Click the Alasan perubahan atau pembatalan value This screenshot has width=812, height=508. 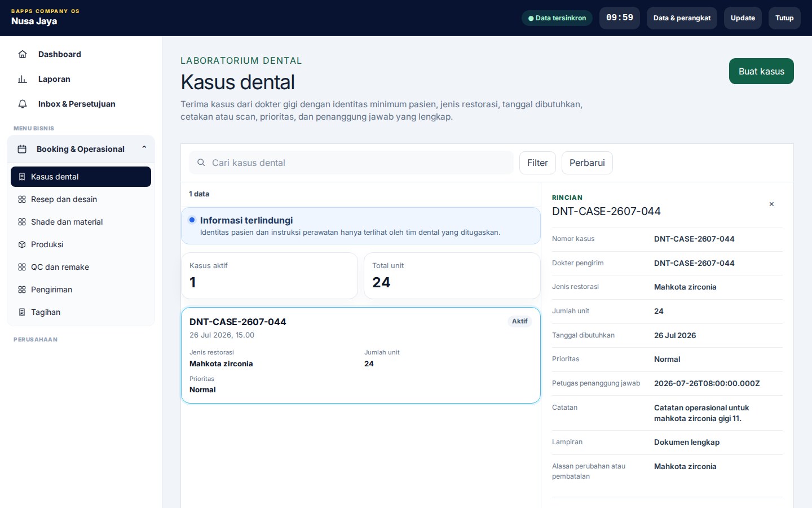click(685, 466)
